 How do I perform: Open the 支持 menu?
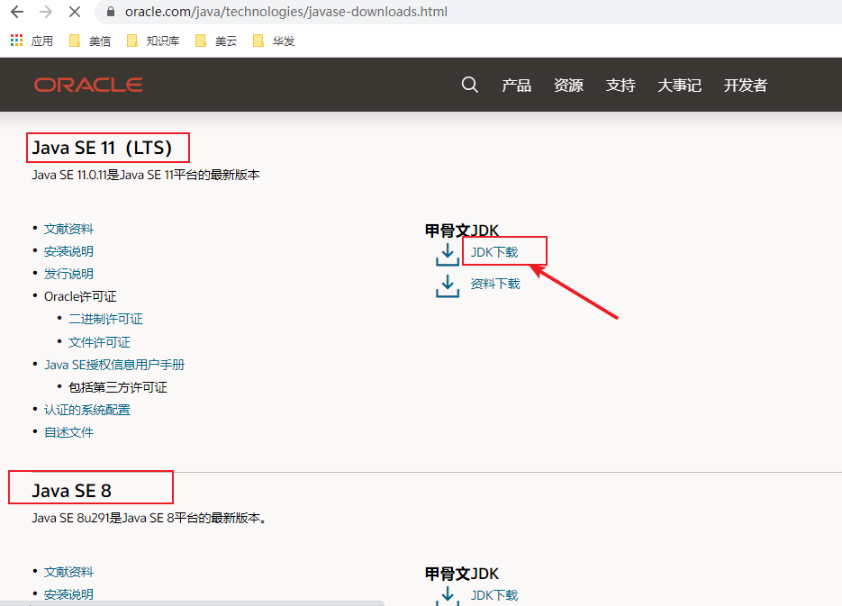(x=621, y=85)
